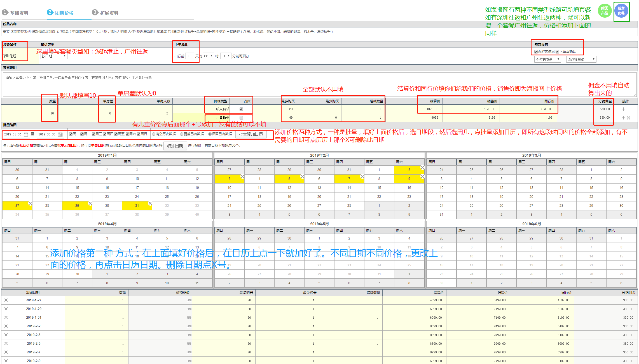Click the 套餐说明 description textarea
The width and height of the screenshot is (639, 364).
pos(319,85)
